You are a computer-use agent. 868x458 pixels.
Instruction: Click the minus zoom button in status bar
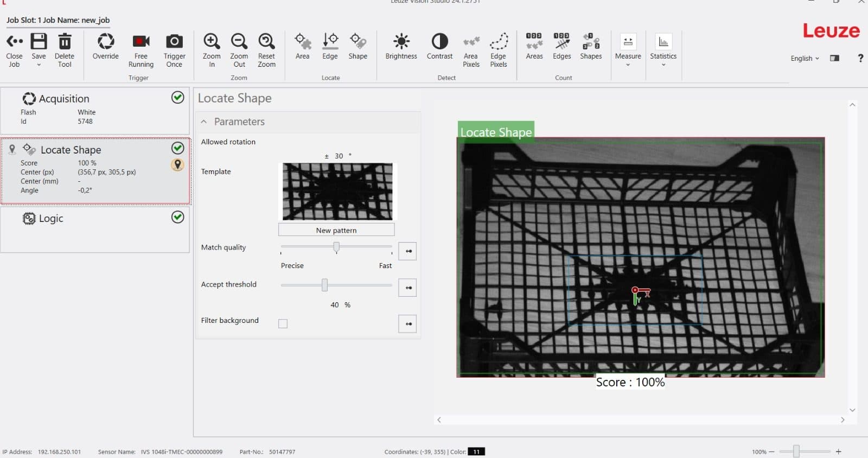click(771, 451)
